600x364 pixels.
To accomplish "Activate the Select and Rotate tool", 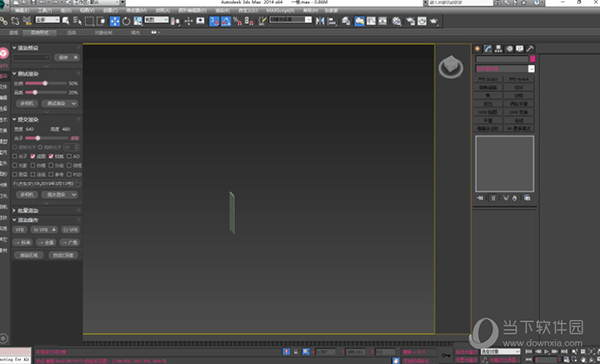I will pos(126,21).
